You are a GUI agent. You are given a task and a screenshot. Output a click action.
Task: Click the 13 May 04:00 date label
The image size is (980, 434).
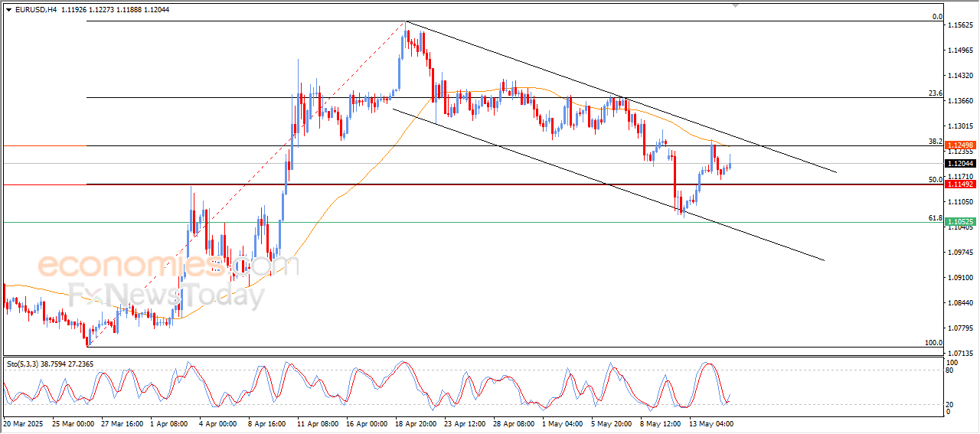point(713,423)
